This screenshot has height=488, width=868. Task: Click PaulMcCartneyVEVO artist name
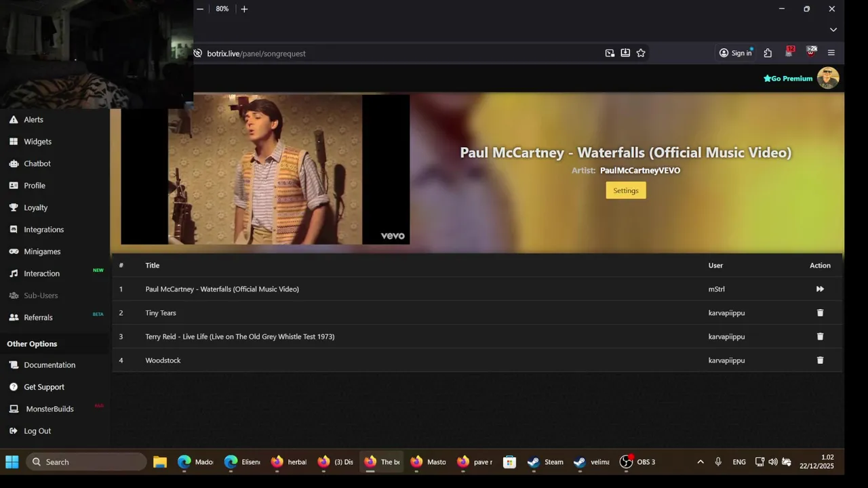tap(640, 171)
